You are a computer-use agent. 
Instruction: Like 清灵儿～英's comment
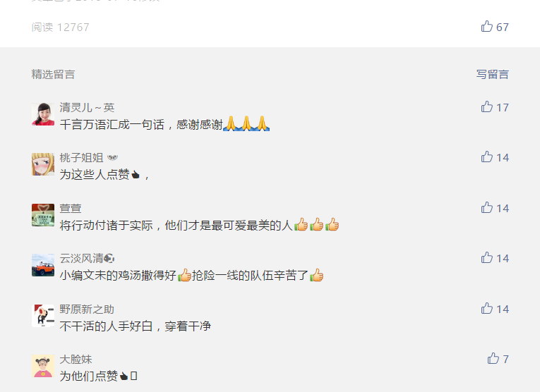point(495,107)
